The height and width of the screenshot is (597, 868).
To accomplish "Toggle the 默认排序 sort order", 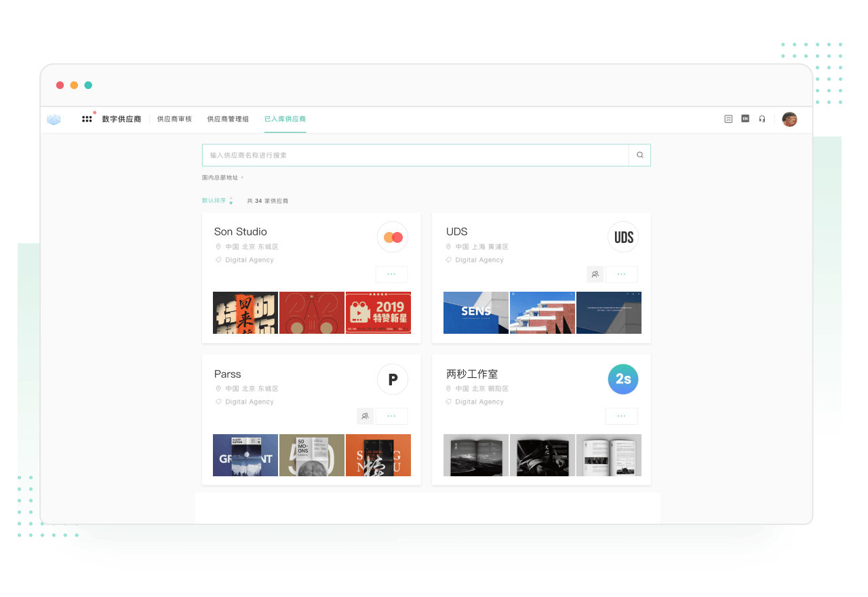I will (217, 201).
